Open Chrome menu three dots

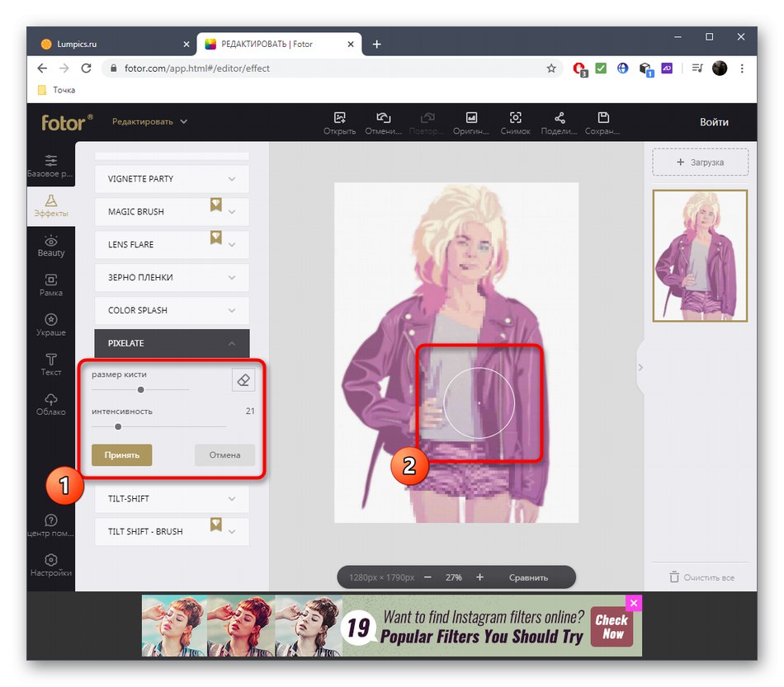click(742, 68)
